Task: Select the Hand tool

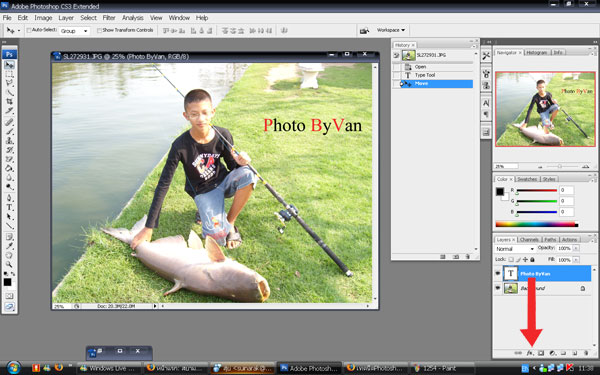Action: [x=9, y=256]
